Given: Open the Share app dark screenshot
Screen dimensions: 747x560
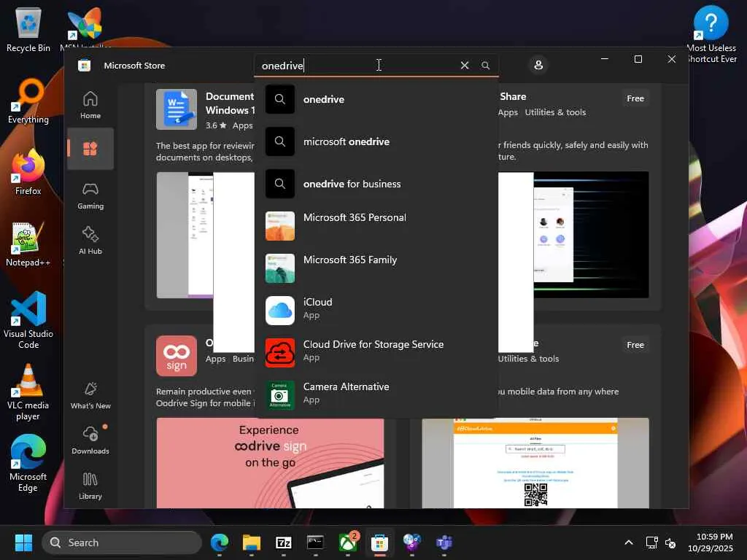Looking at the screenshot, I should coord(591,235).
